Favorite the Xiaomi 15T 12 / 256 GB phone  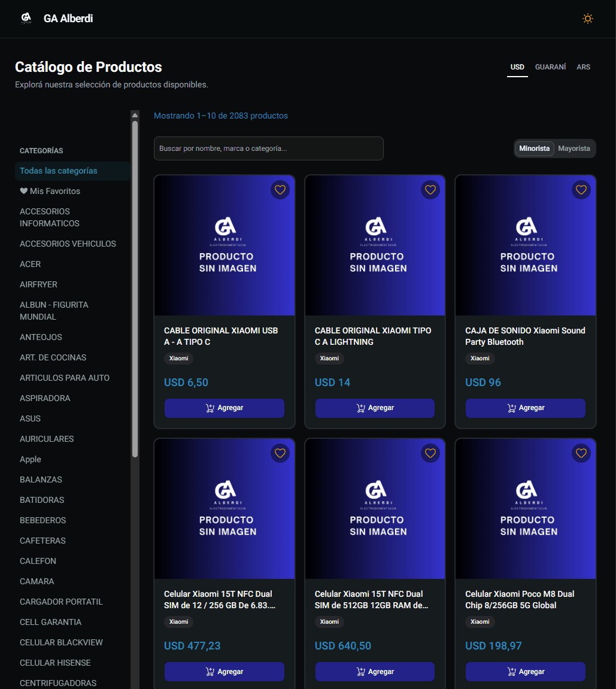click(x=280, y=453)
